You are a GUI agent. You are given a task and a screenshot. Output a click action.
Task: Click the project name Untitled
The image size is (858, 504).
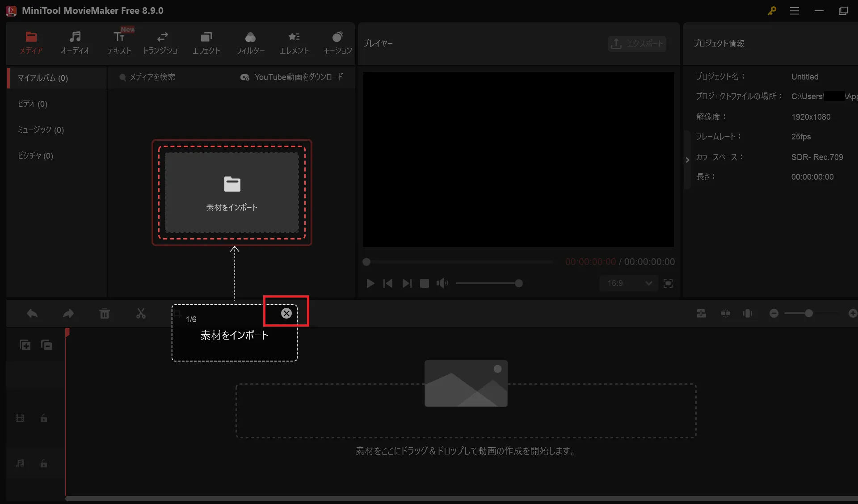[x=805, y=77]
